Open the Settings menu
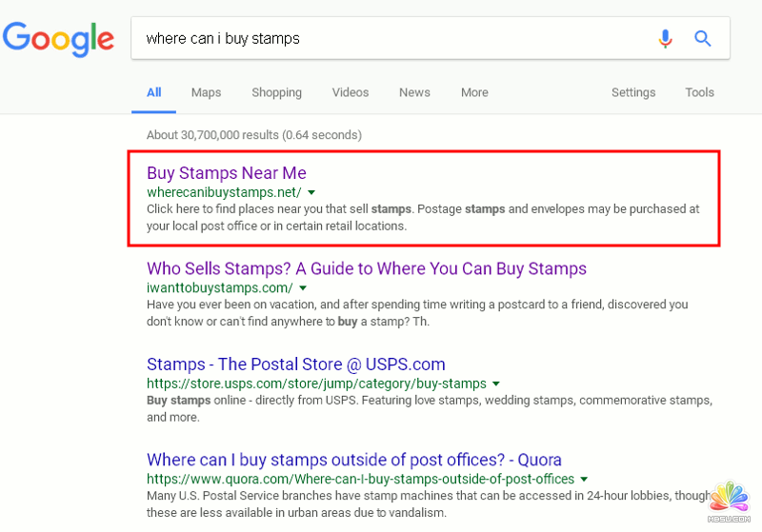Image resolution: width=762 pixels, height=532 pixels. click(x=633, y=92)
